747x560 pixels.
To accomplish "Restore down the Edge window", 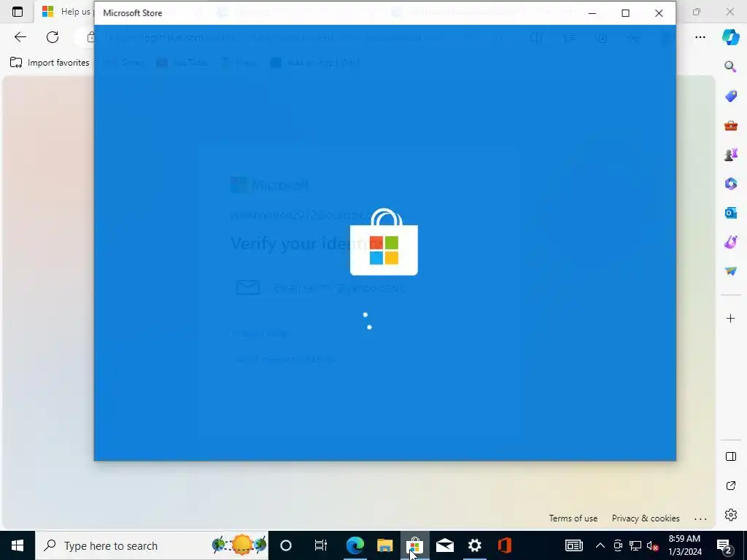I will 697,12.
